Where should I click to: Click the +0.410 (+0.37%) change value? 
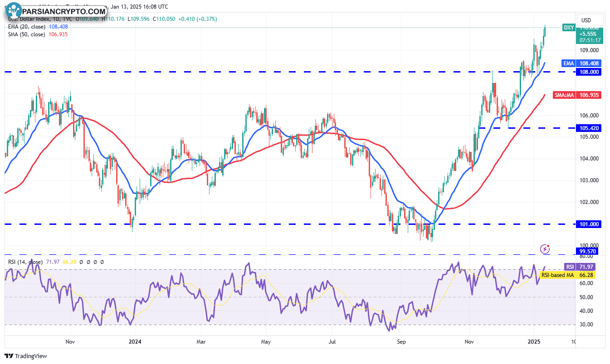197,19
